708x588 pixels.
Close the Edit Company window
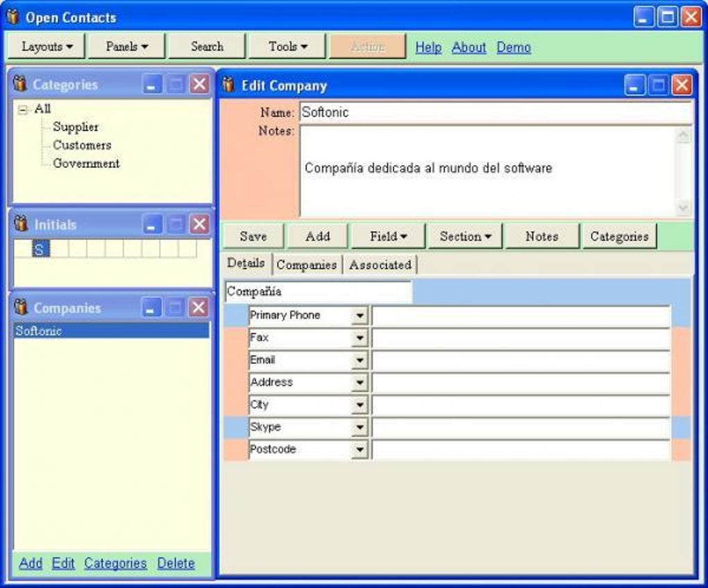[682, 85]
